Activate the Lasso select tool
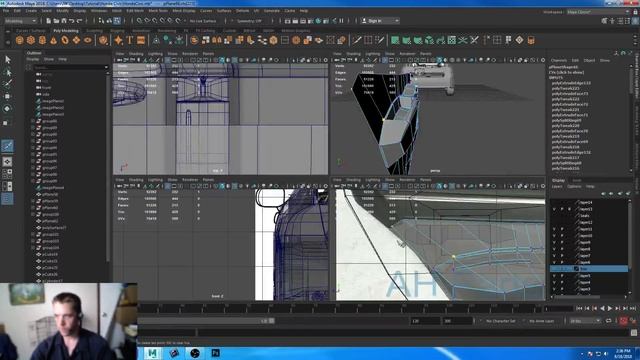640x360 pixels. point(7,72)
